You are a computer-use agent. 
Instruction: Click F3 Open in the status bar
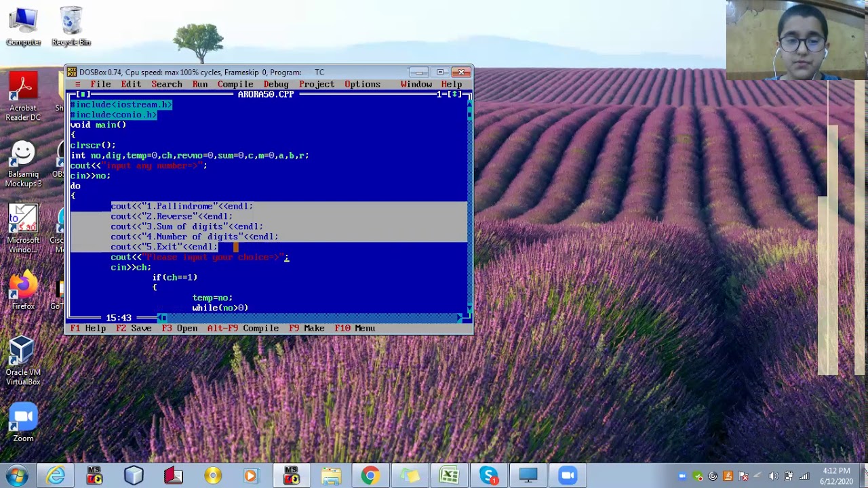tap(180, 328)
